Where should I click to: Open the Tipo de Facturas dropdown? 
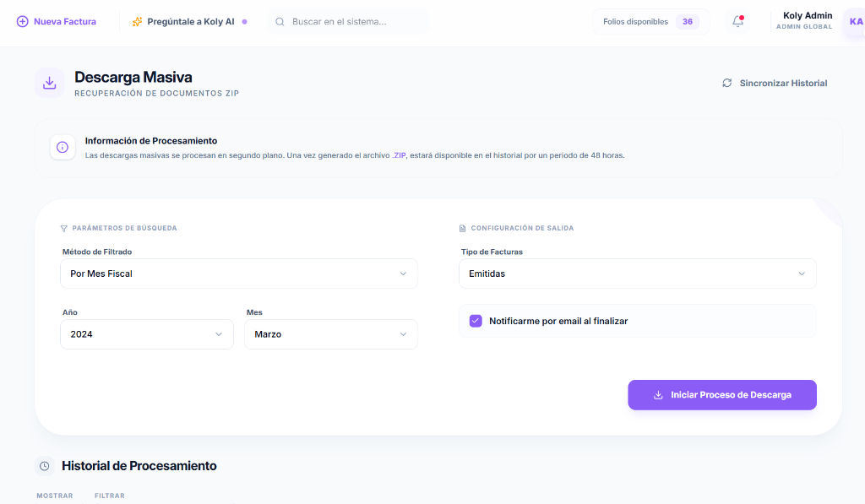pos(637,274)
